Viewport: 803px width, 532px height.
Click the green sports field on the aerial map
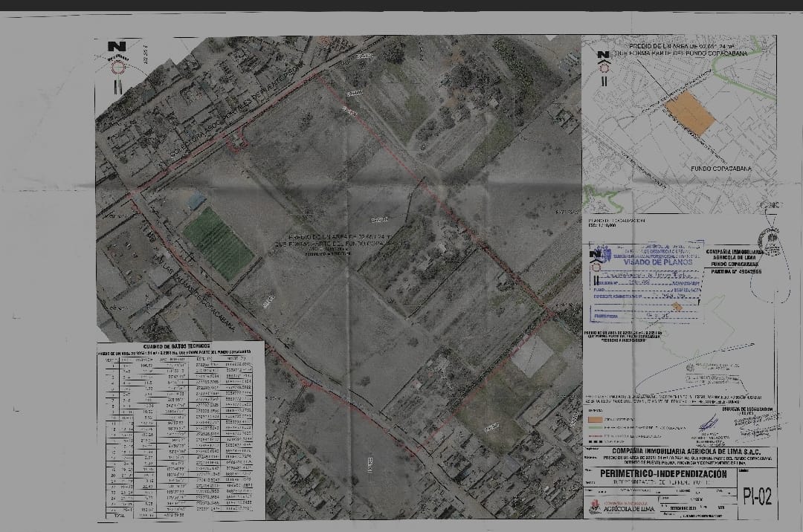(219, 242)
